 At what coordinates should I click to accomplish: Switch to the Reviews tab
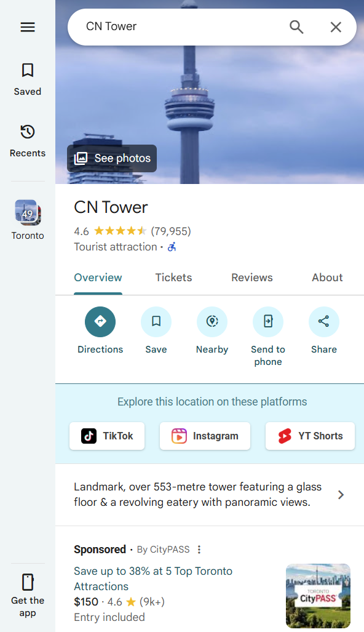coord(252,278)
